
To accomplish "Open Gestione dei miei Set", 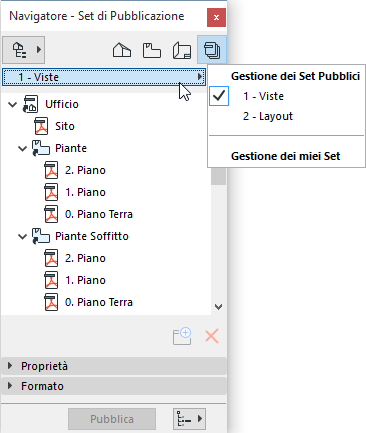I will point(285,156).
